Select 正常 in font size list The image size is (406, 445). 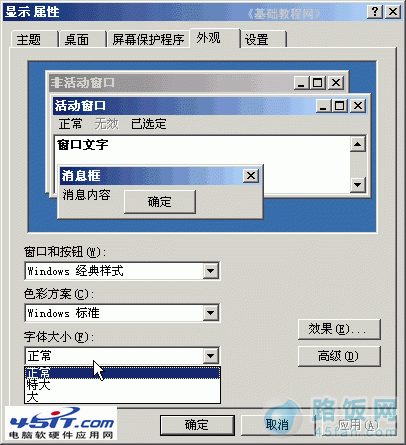pyautogui.click(x=122, y=373)
